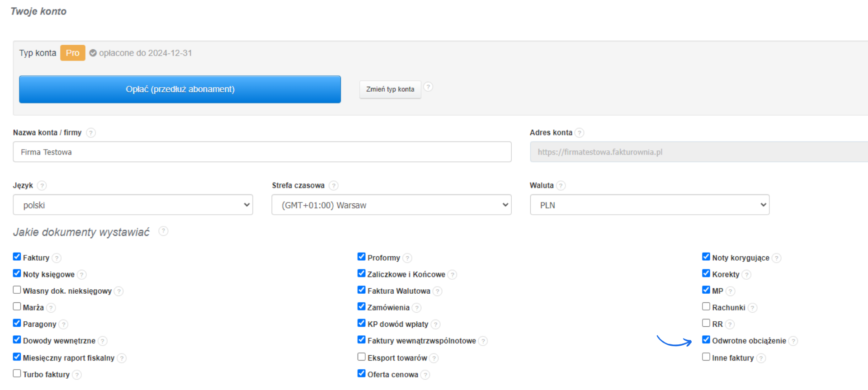Viewport: 868px width, 390px height.
Task: Expand the Strefa czasowa timezone dropdown
Action: click(391, 205)
